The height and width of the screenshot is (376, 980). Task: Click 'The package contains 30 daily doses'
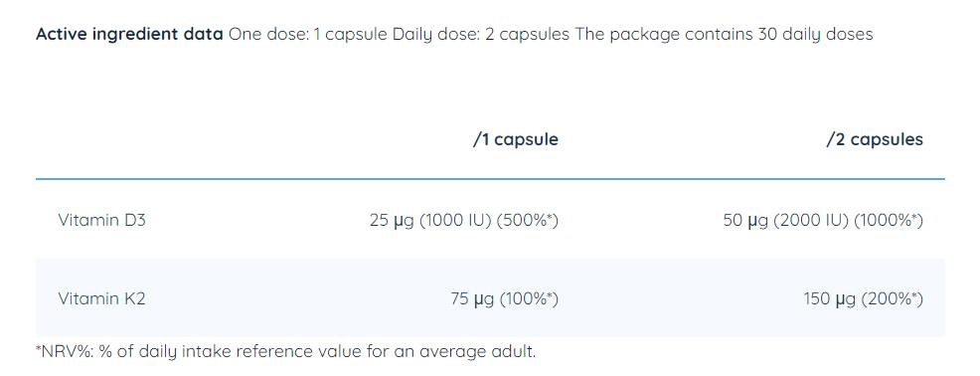tap(724, 34)
